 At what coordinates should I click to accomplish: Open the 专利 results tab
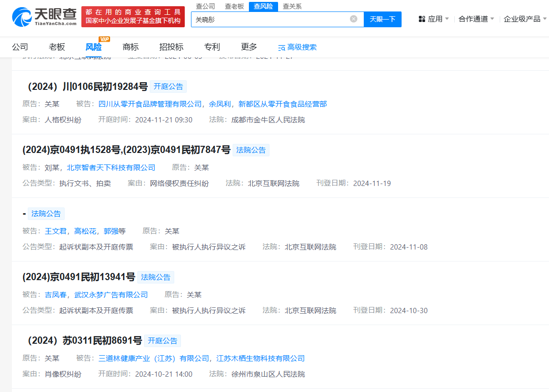[x=212, y=47]
